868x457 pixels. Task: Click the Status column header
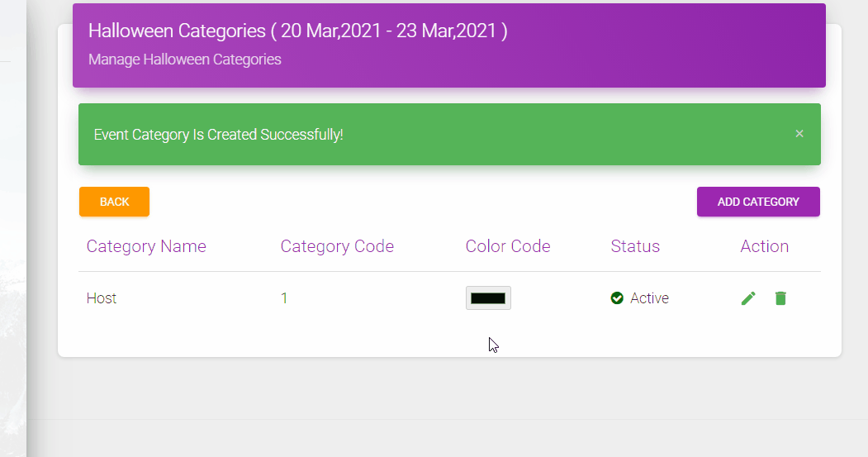pyautogui.click(x=635, y=246)
